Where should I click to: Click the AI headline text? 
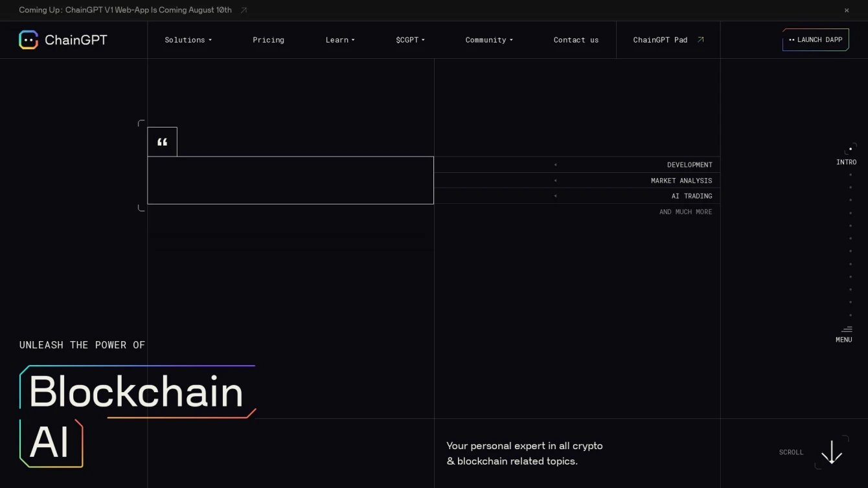click(x=49, y=443)
